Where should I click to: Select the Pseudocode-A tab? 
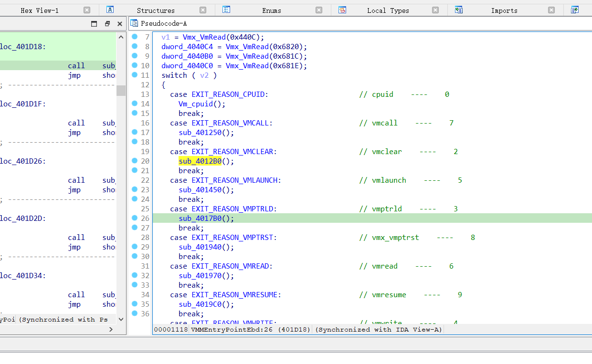tap(164, 23)
